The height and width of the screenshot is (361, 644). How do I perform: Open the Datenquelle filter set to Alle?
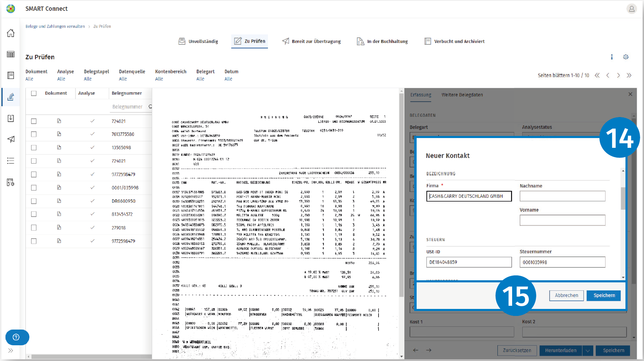(132, 75)
